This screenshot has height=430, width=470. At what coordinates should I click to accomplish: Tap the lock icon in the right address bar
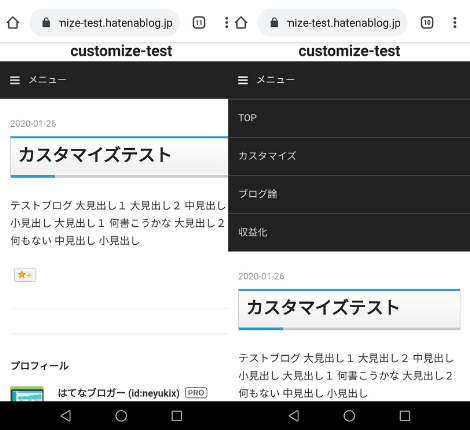coord(274,23)
